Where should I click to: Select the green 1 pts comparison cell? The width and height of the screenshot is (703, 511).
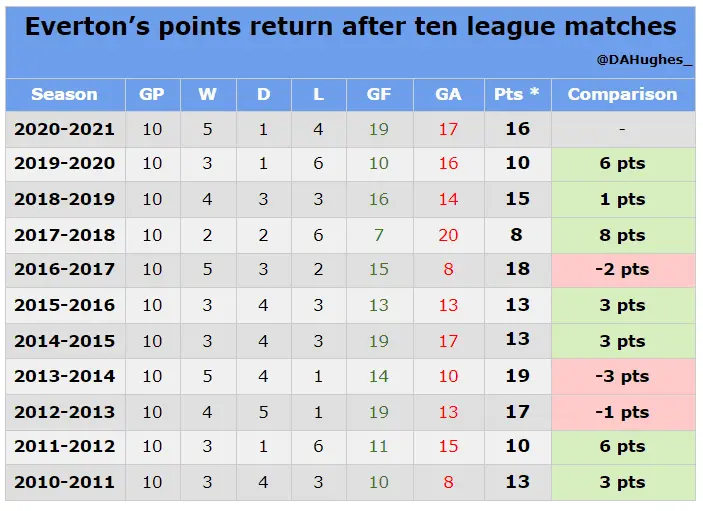click(622, 199)
